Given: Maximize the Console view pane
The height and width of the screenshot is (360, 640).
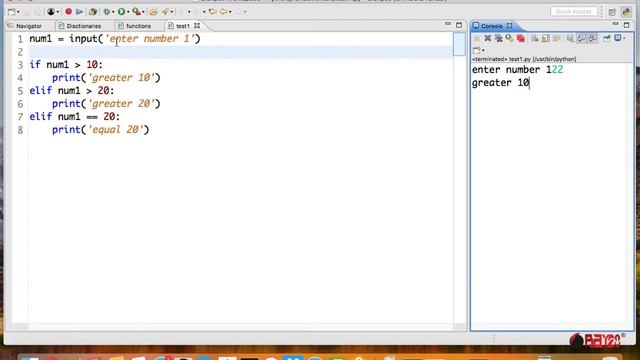Looking at the screenshot, I should [x=627, y=25].
